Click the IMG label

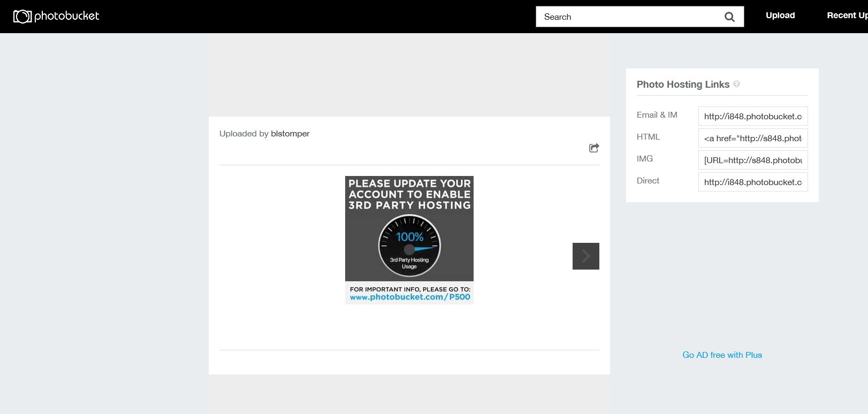[644, 159]
